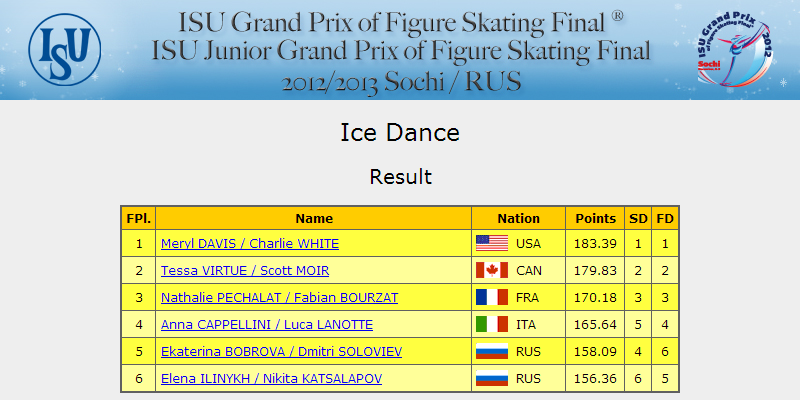Click the Italian flag icon
This screenshot has width=800, height=400.
[492, 324]
